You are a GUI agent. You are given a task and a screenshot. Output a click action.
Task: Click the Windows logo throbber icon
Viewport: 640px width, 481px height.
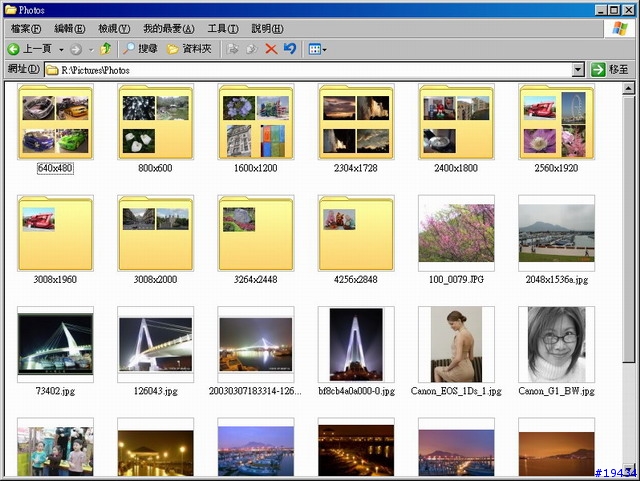point(620,29)
